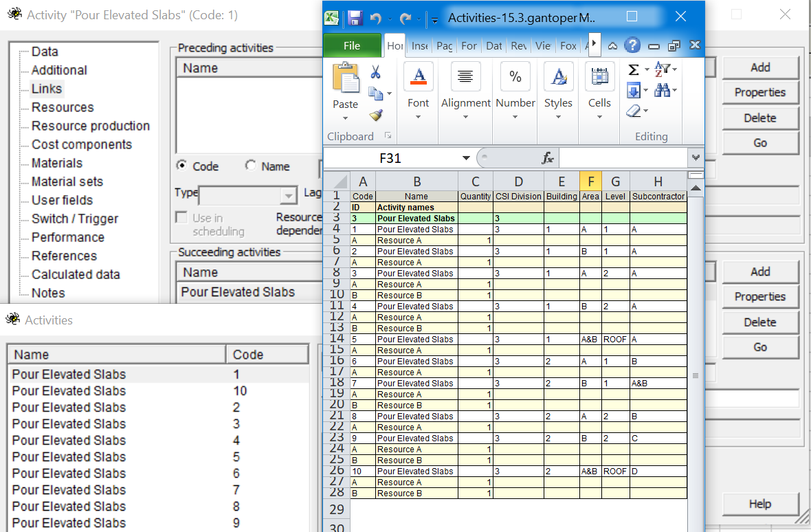Minimize the ribbon with caret icon

point(613,46)
